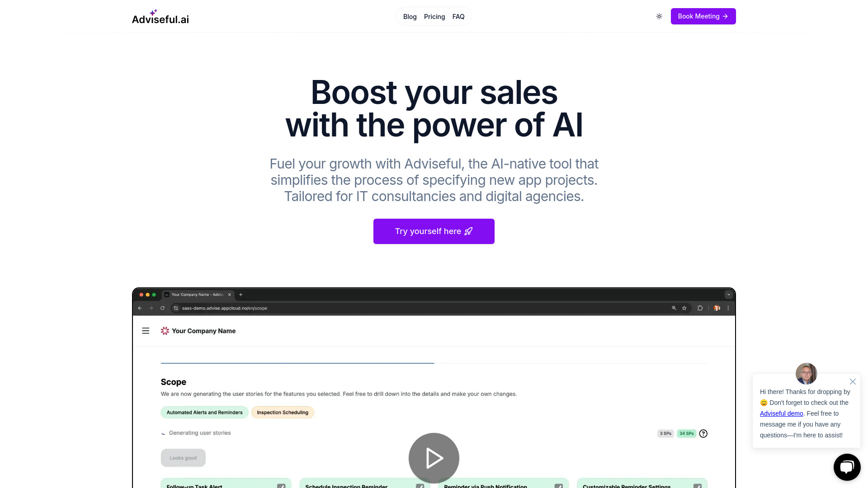Open the FAQ navigation menu item
The width and height of the screenshot is (868, 488).
(x=458, y=16)
